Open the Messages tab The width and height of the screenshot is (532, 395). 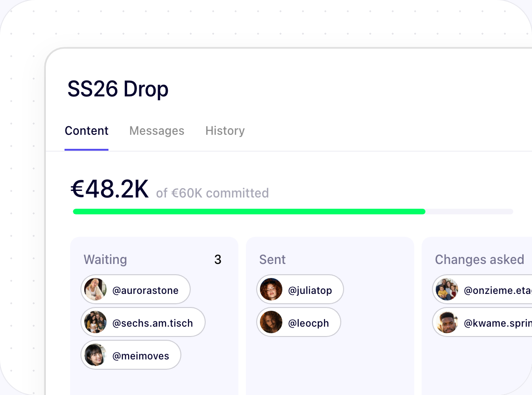157,131
